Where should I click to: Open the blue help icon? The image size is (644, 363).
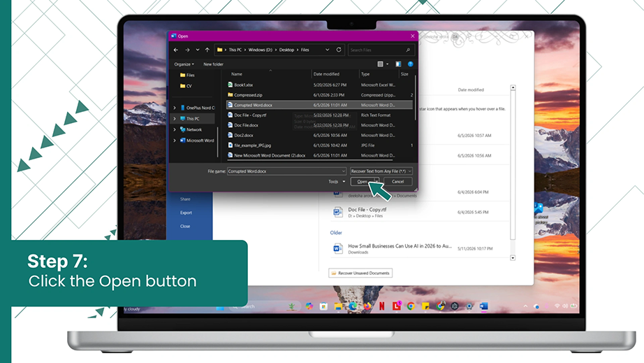410,64
